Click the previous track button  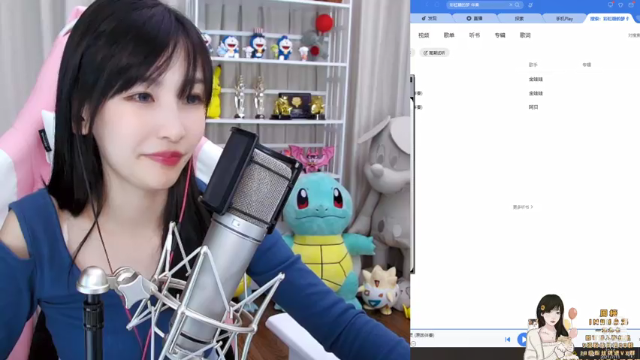(x=507, y=339)
